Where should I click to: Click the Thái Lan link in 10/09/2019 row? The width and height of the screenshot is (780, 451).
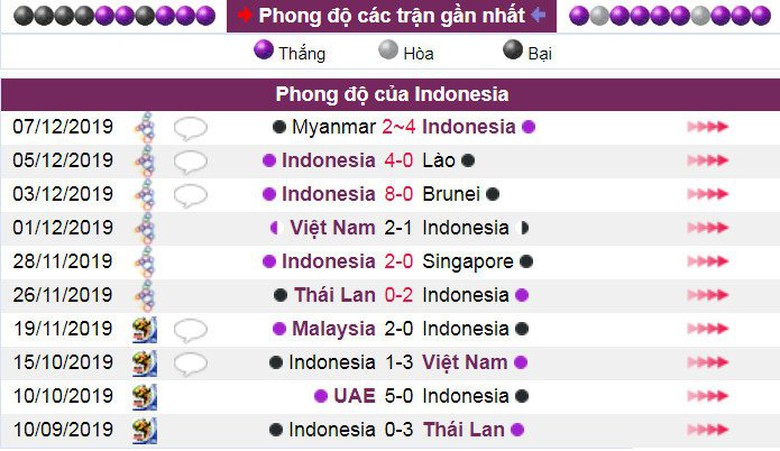[463, 430]
